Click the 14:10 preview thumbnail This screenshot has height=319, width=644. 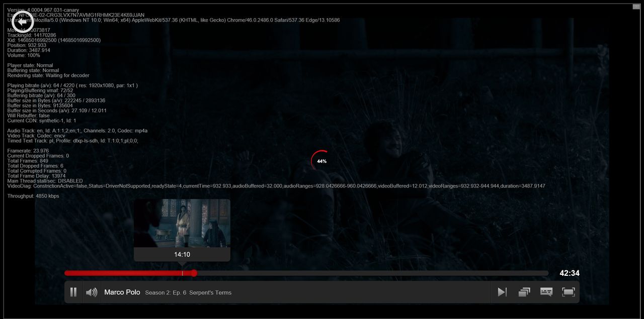(x=182, y=223)
